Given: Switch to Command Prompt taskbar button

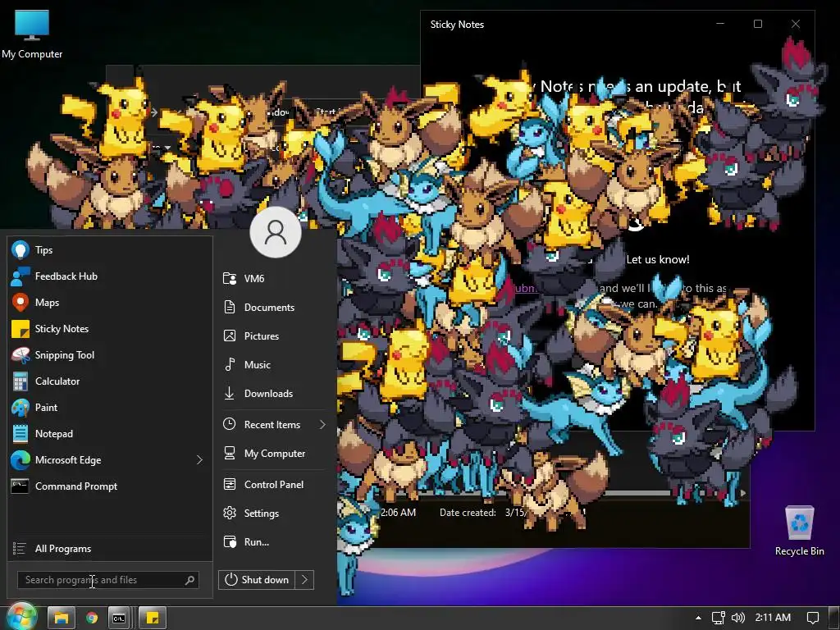Looking at the screenshot, I should tap(119, 618).
